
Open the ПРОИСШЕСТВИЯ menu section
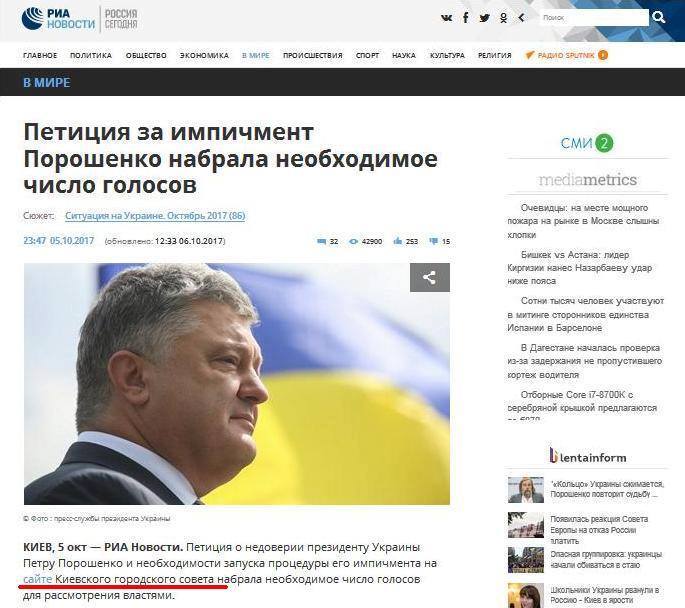[x=312, y=55]
